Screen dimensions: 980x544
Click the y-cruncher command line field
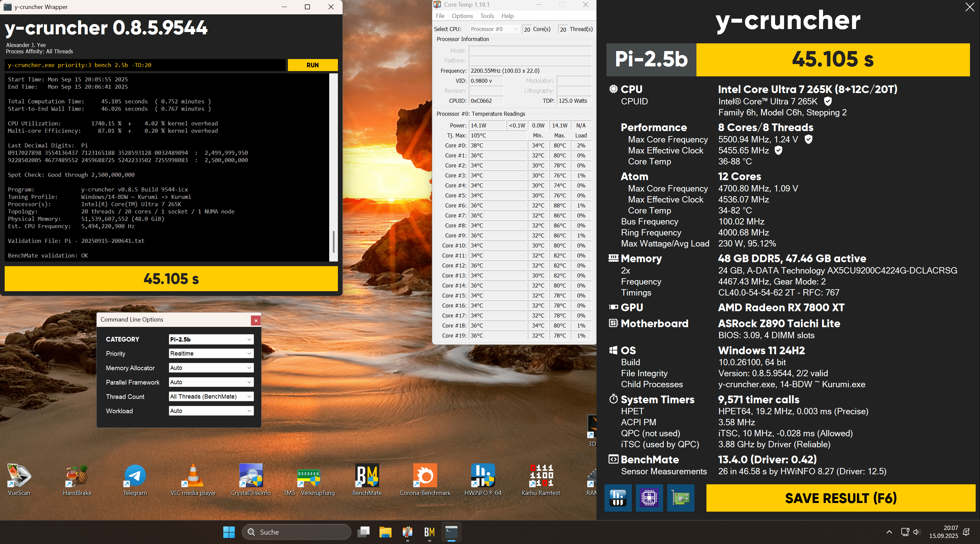coord(145,65)
